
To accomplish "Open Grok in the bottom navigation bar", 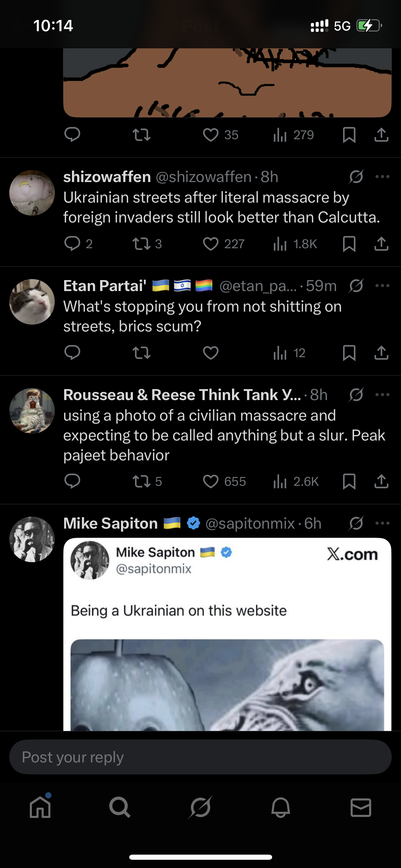I will pyautogui.click(x=200, y=807).
